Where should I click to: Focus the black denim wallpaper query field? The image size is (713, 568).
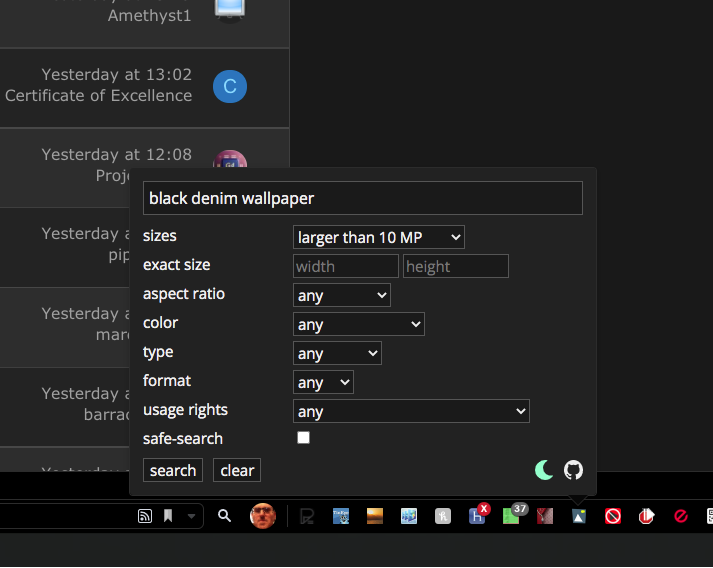pos(363,198)
